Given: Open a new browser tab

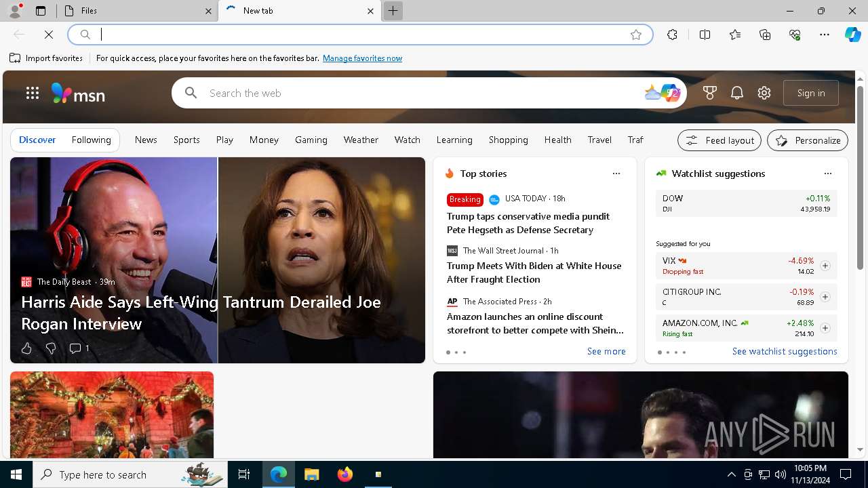Looking at the screenshot, I should tap(393, 11).
